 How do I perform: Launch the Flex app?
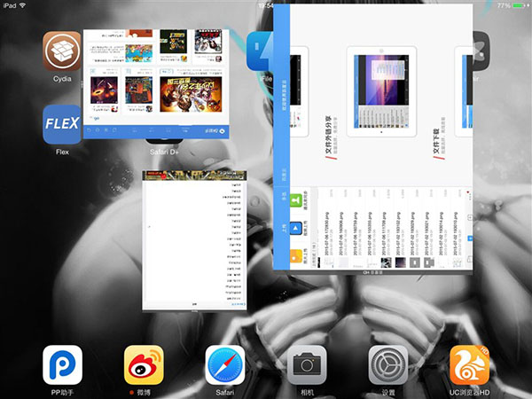[62, 124]
